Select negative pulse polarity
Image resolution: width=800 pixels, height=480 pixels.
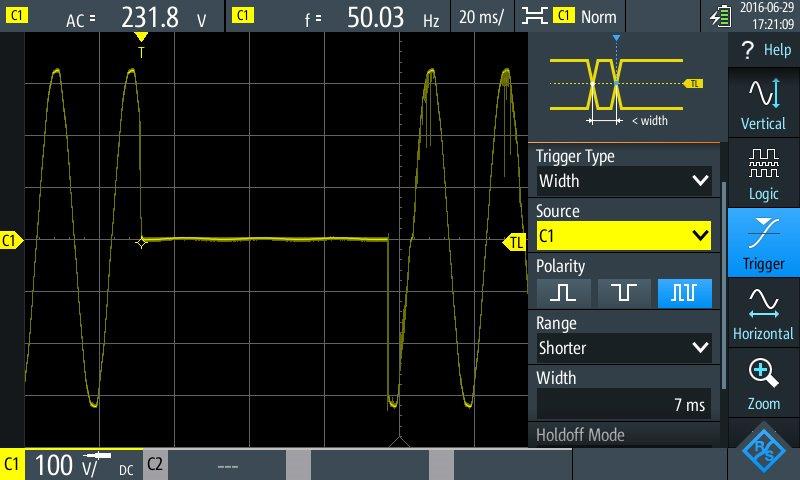(625, 292)
